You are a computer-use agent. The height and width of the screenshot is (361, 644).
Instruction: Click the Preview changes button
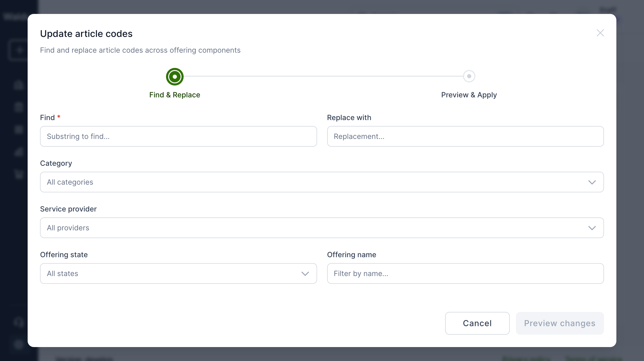560,323
